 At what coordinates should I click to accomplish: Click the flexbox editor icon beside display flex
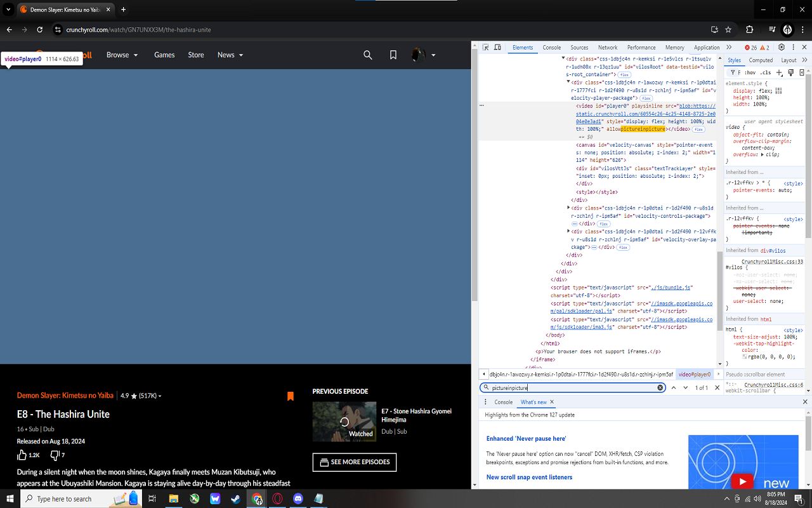click(778, 91)
